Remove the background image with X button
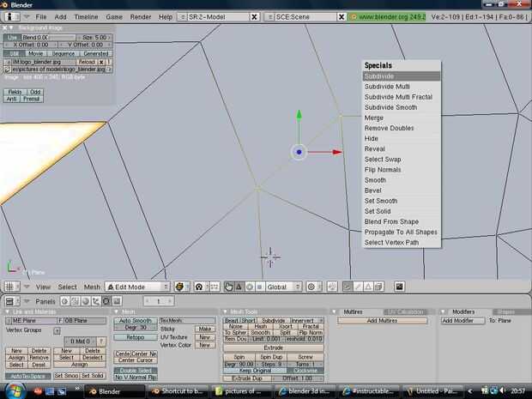This screenshot has width=532, height=399. [101, 62]
